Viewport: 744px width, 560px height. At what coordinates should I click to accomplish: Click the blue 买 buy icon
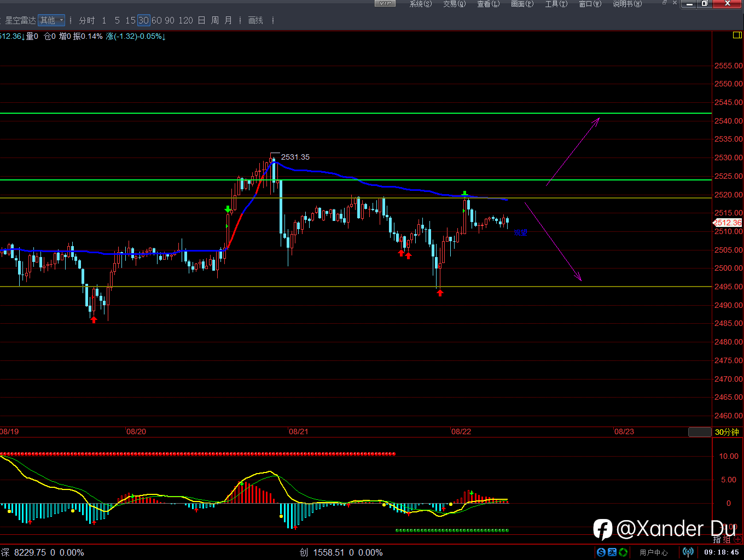tap(612, 552)
